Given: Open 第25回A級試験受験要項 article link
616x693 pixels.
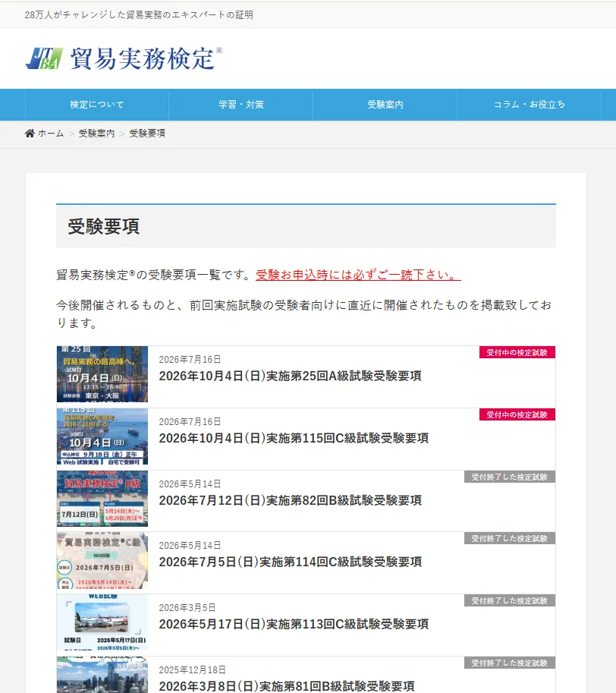Looking at the screenshot, I should click(x=290, y=376).
